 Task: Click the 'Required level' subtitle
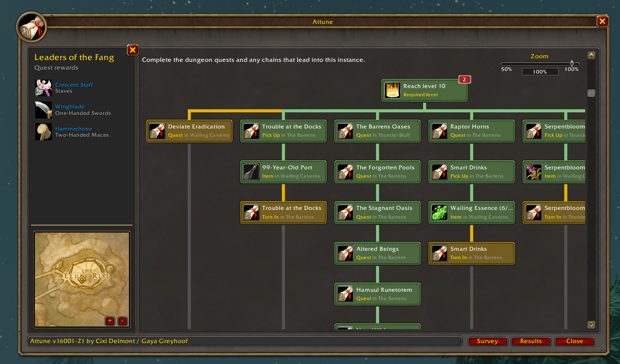pyautogui.click(x=420, y=94)
